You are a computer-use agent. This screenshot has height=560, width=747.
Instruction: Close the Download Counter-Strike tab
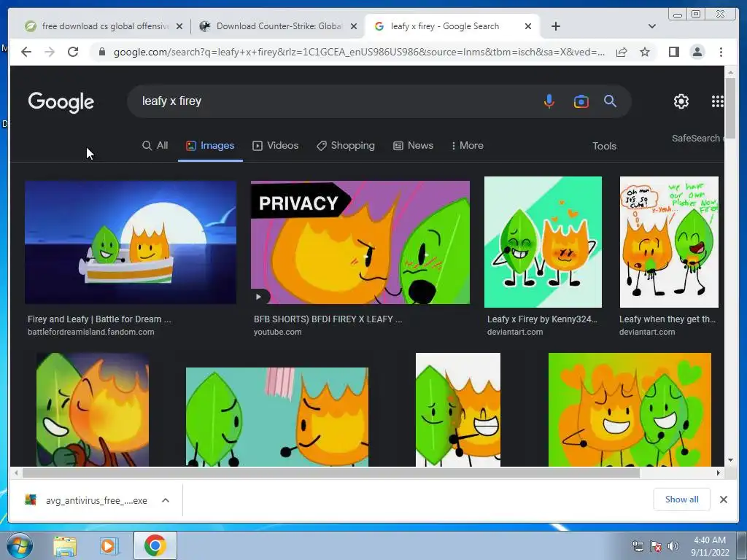coord(354,26)
